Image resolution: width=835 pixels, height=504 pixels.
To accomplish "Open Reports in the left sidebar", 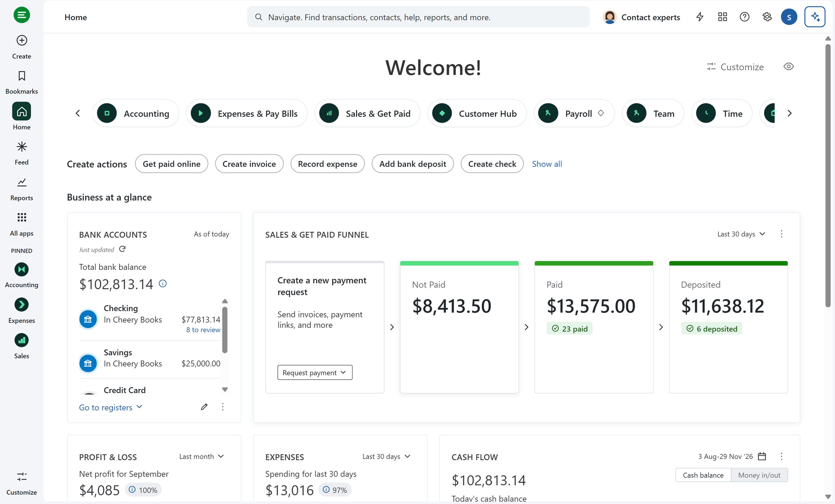I will pos(22,189).
